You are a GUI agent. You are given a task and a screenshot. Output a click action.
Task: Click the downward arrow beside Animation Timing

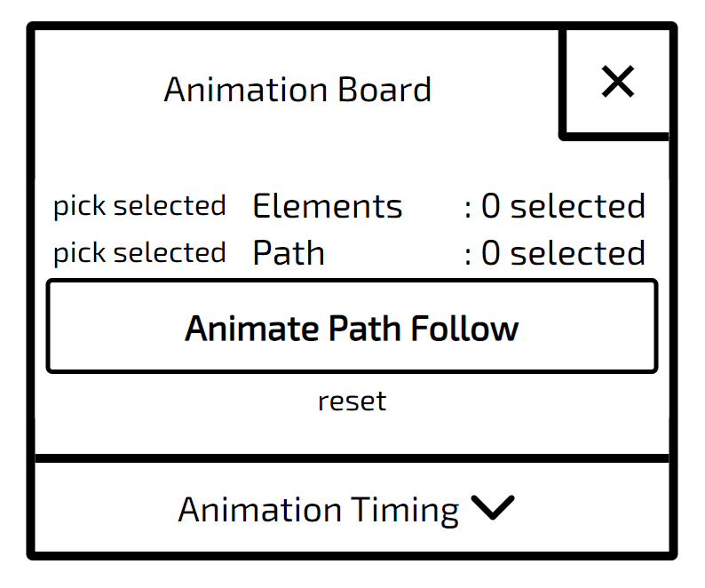click(493, 507)
